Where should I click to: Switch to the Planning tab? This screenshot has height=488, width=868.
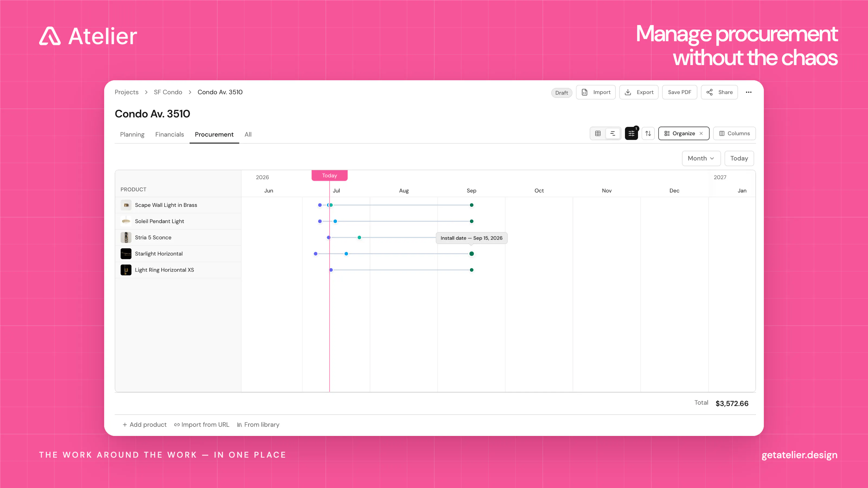click(x=132, y=134)
